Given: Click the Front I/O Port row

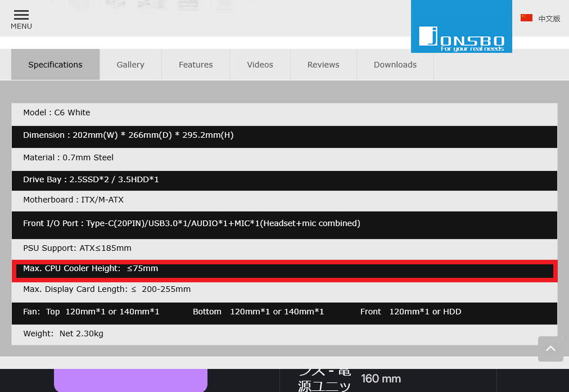Looking at the screenshot, I should tap(284, 224).
